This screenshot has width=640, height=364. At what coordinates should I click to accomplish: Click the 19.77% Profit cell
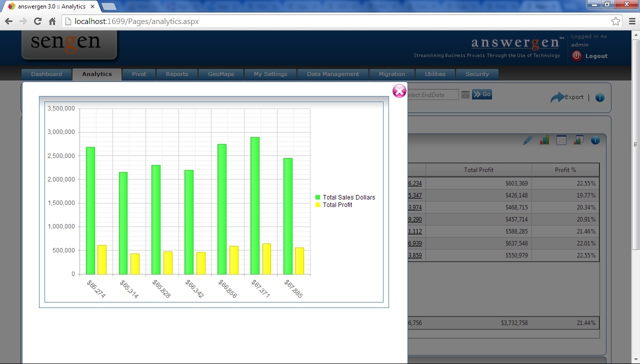565,195
